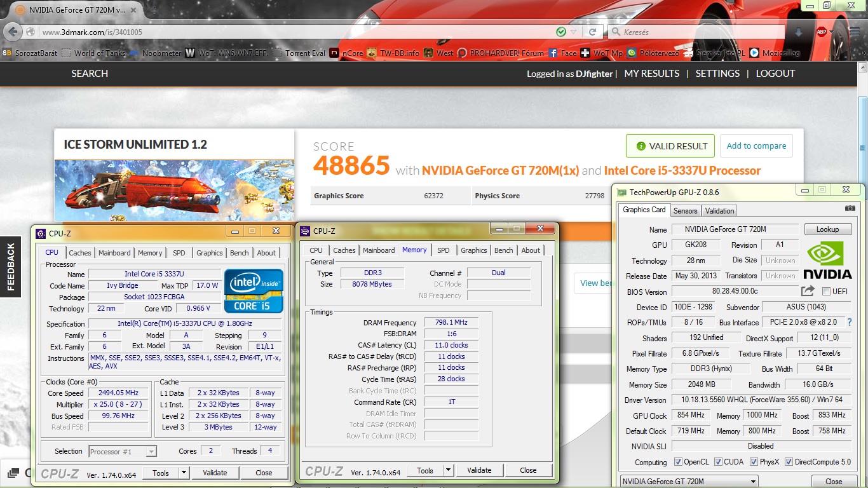Click the Tools button in left CPU-Z
868x488 pixels.
tap(161, 472)
